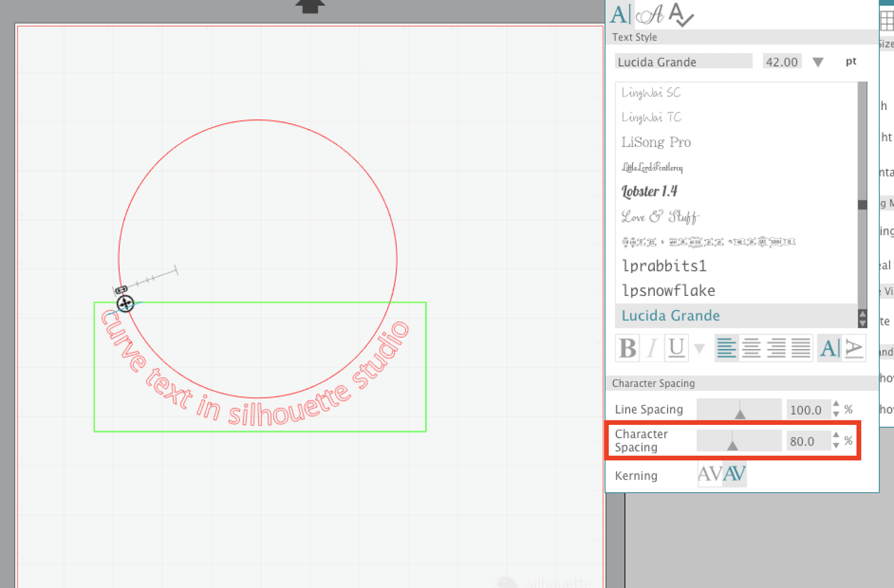Turn kerning on with right AV icon
This screenshot has height=588, width=894.
click(x=734, y=474)
